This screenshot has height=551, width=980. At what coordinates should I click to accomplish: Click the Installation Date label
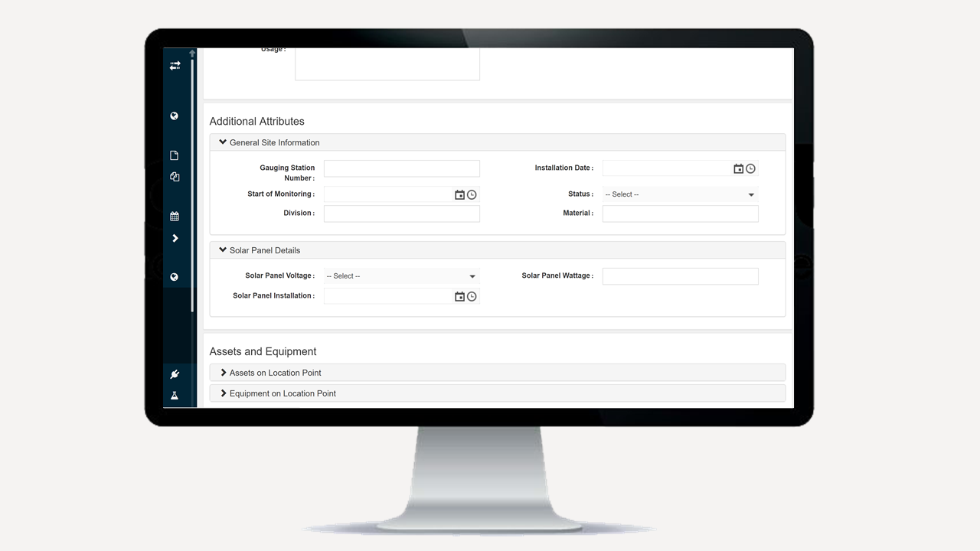[x=563, y=168]
